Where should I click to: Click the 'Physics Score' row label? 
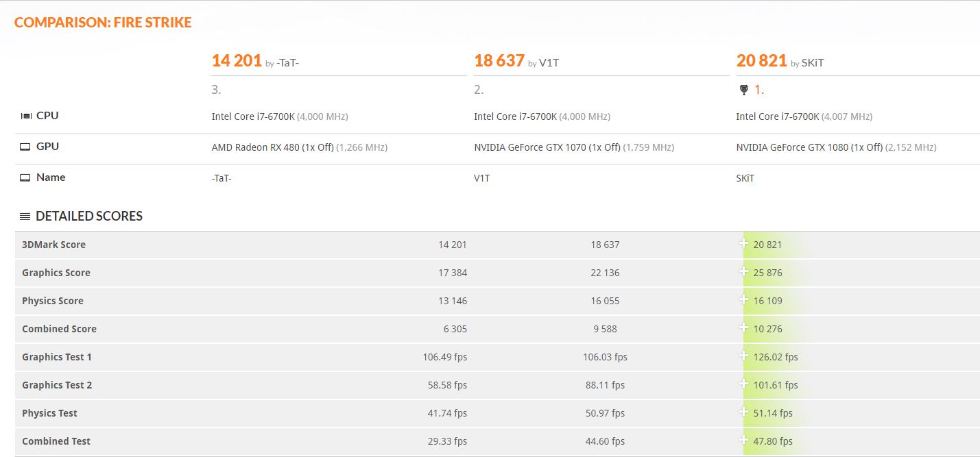point(53,301)
